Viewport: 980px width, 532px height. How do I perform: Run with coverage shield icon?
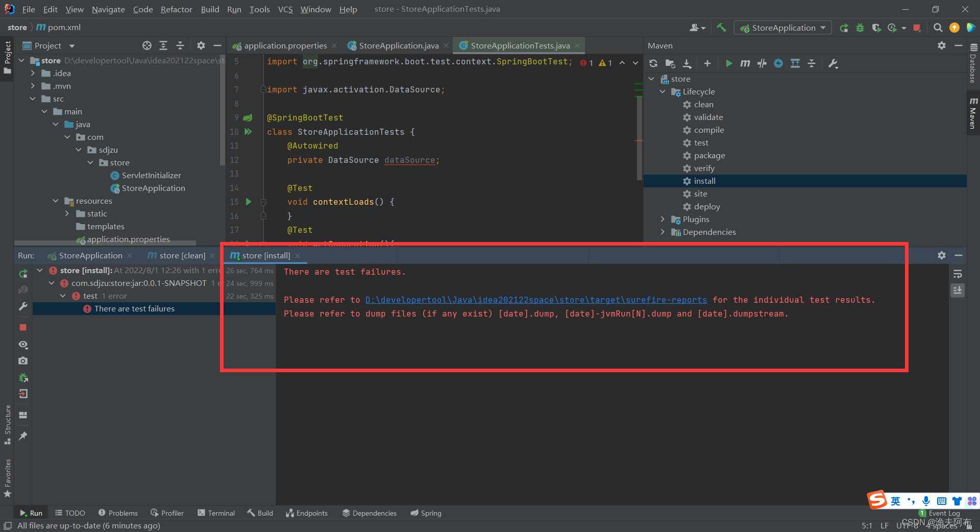point(876,28)
